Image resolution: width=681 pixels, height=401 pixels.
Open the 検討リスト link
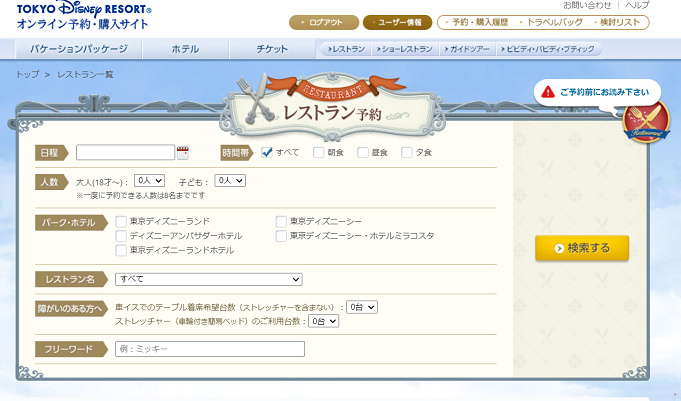[x=617, y=23]
